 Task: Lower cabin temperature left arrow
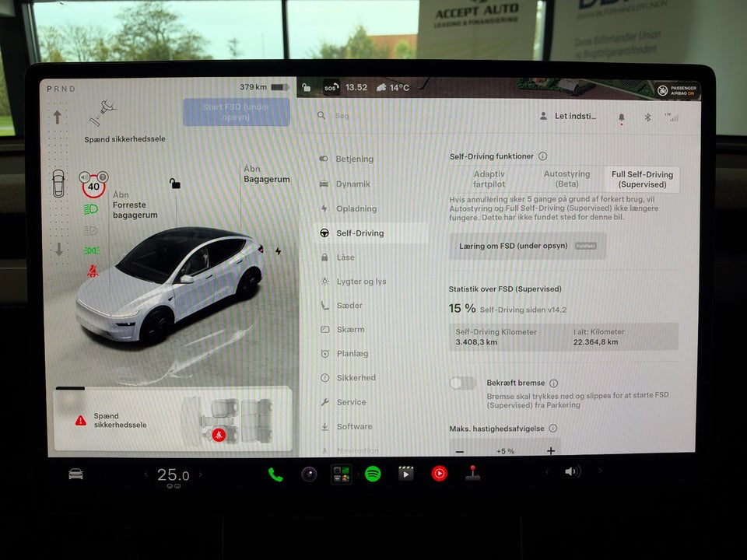(146, 474)
